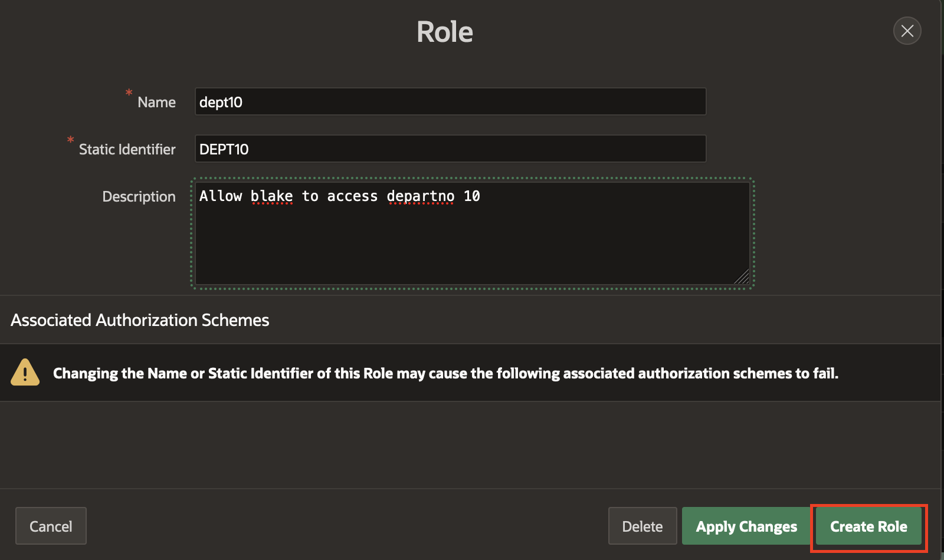
Task: Click the X icon to dismiss the Role dialog
Action: (x=907, y=31)
